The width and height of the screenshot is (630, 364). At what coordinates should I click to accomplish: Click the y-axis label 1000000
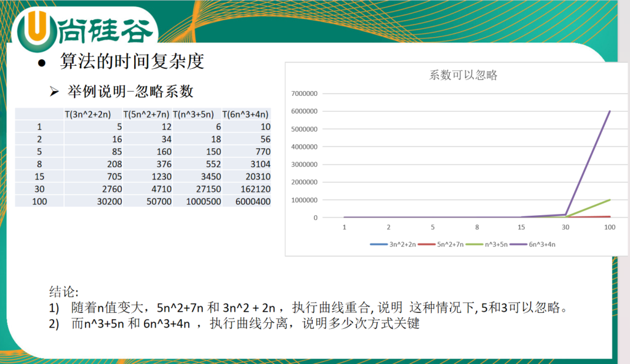(304, 200)
